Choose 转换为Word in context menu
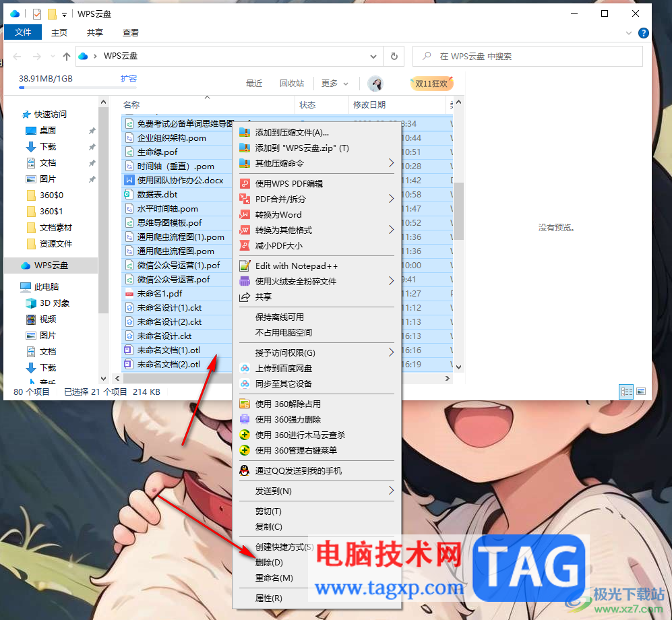The height and width of the screenshot is (620, 672). click(x=317, y=215)
